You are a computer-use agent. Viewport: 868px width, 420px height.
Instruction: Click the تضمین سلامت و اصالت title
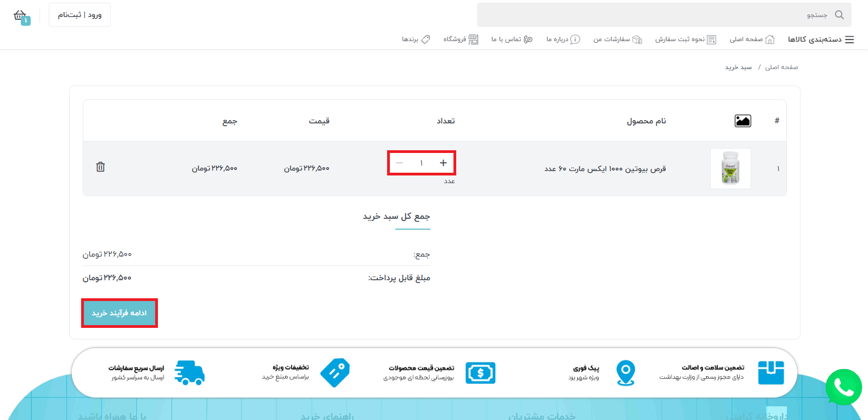click(713, 367)
